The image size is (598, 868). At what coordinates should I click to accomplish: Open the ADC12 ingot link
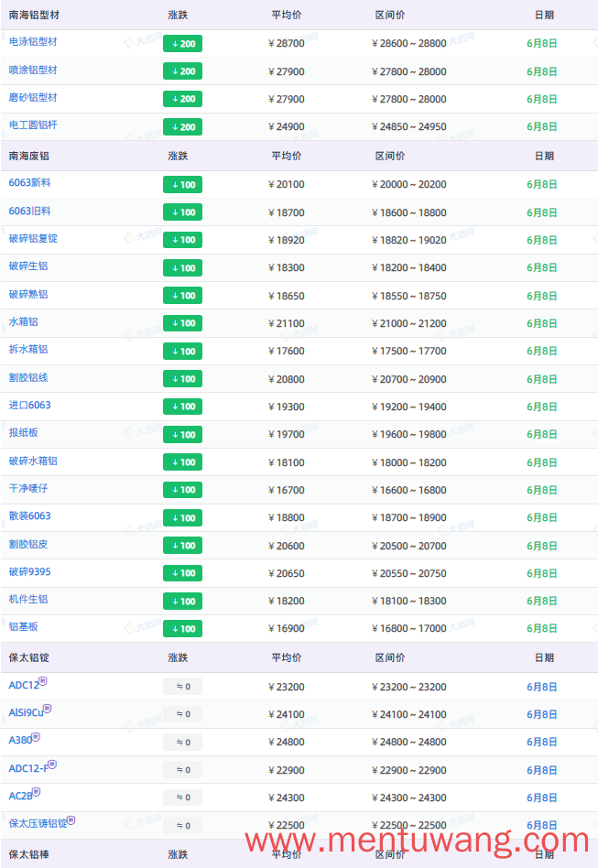(24, 685)
